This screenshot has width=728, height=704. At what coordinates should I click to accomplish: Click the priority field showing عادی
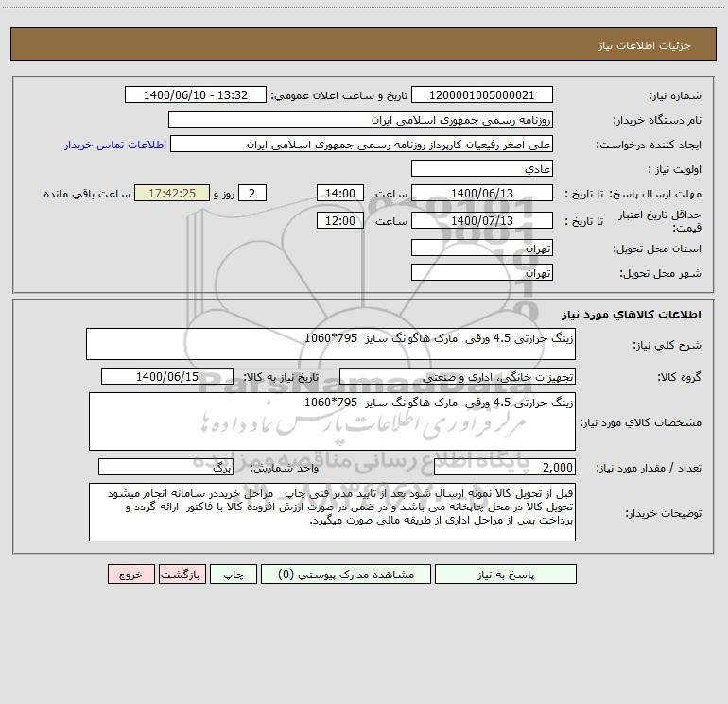coord(482,168)
